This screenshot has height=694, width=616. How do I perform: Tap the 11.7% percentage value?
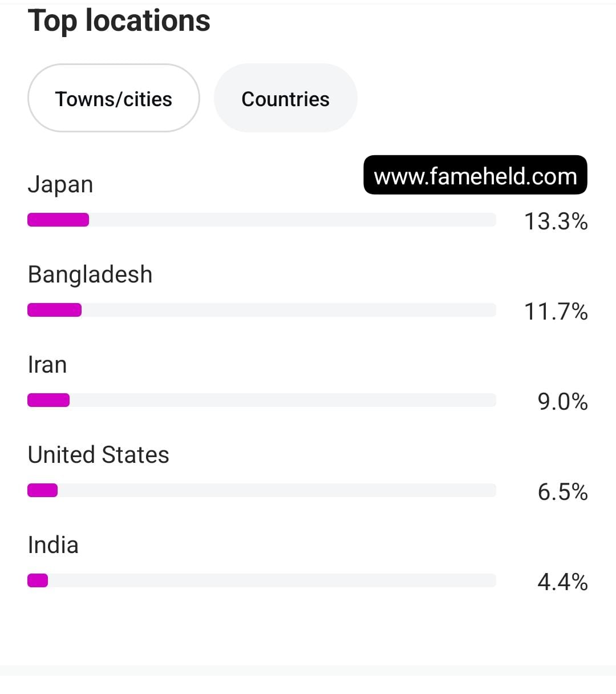click(556, 312)
